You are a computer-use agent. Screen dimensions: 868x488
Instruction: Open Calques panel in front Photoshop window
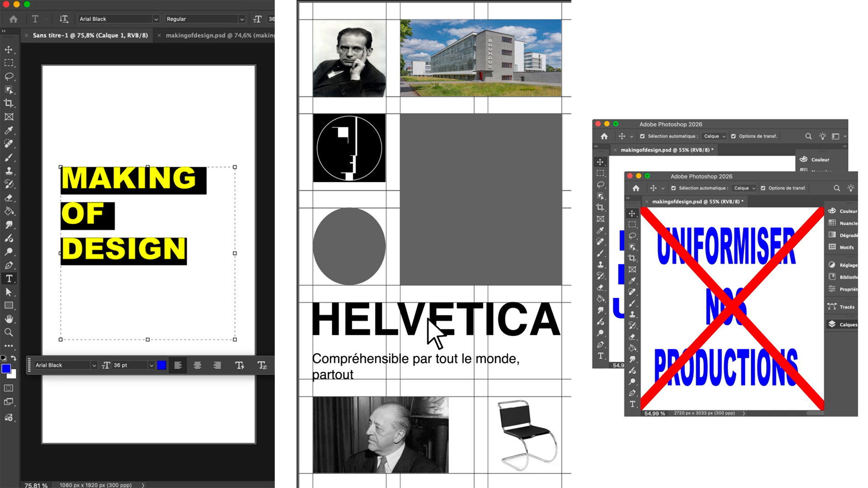(x=843, y=324)
